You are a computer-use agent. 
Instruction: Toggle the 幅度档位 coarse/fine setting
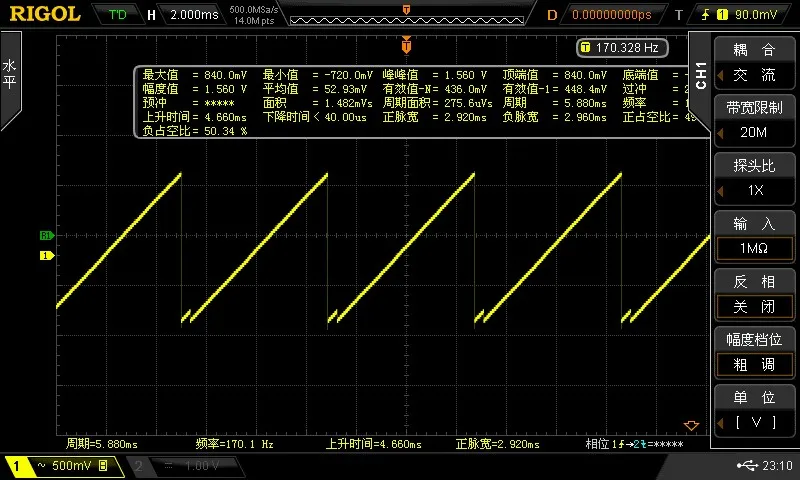[x=754, y=353]
